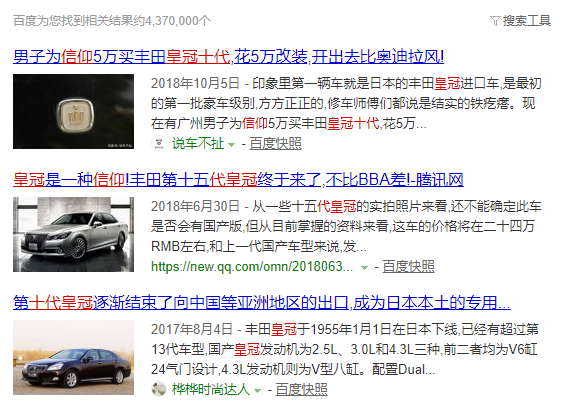The image size is (562, 412).
Task: Click the silver Toyota Crown thumbnail
Action: tap(73, 235)
